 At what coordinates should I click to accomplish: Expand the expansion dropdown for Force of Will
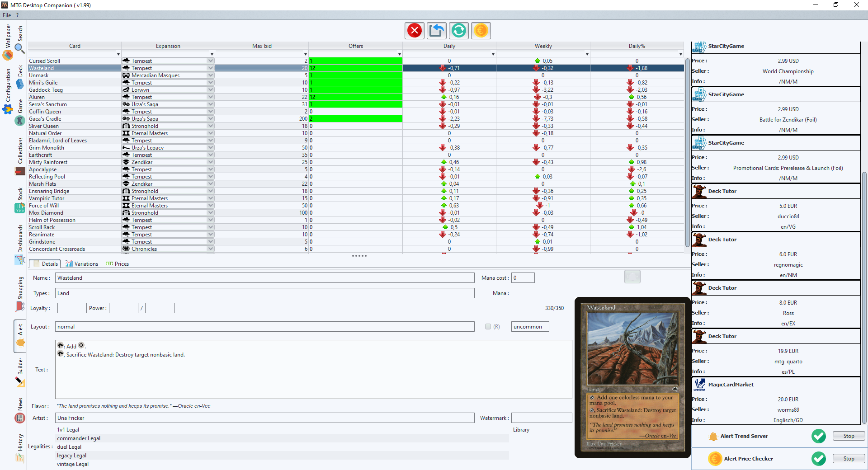[x=211, y=206]
